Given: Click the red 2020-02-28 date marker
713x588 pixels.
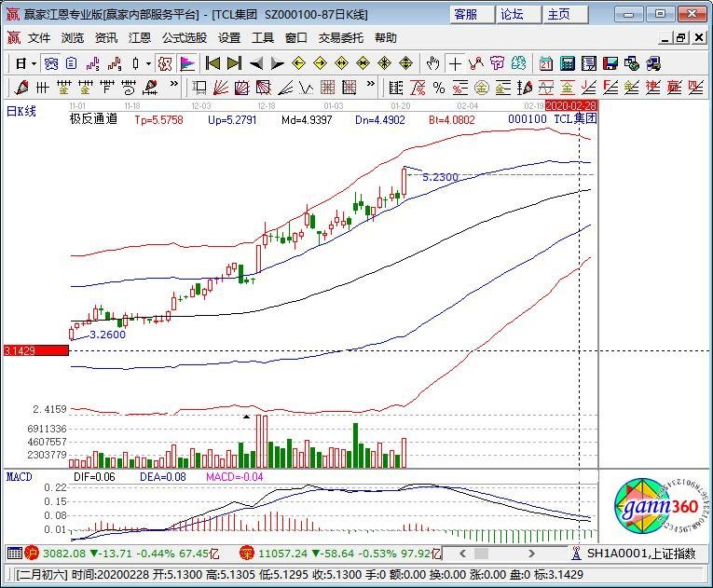Looking at the screenshot, I should (x=570, y=106).
